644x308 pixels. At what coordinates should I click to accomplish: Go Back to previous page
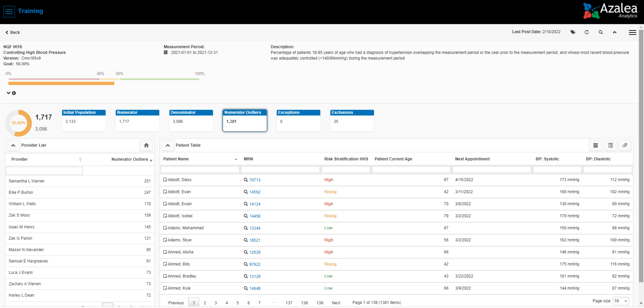click(x=13, y=32)
